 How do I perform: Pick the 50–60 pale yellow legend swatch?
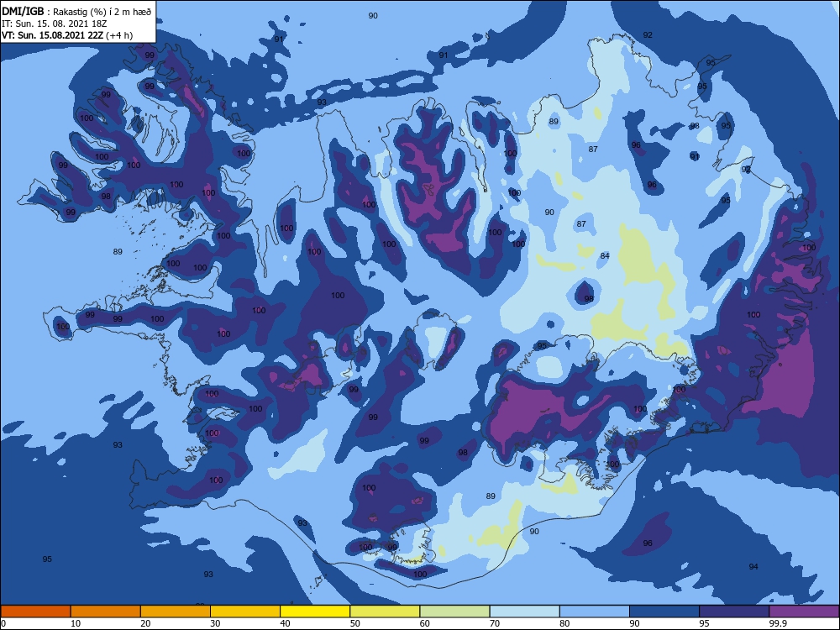(x=386, y=612)
